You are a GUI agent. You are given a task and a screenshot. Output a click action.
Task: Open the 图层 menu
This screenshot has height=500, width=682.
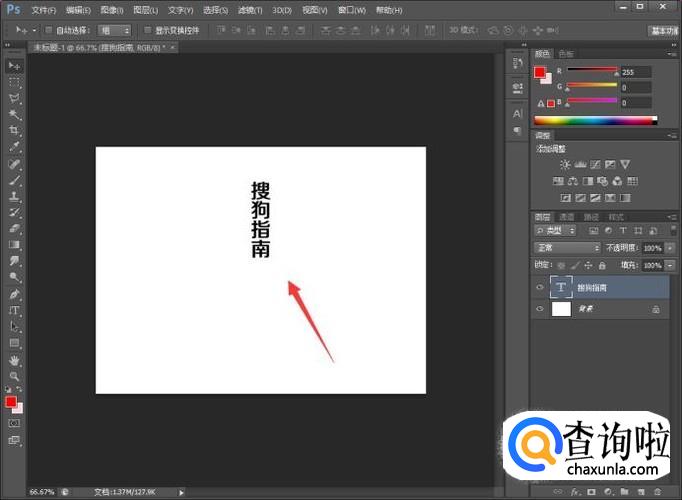[x=145, y=9]
